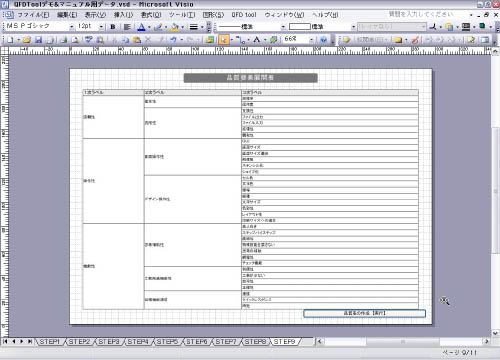Click the Print icon
Image resolution: width=500 pixels, height=360 pixels.
(63, 40)
